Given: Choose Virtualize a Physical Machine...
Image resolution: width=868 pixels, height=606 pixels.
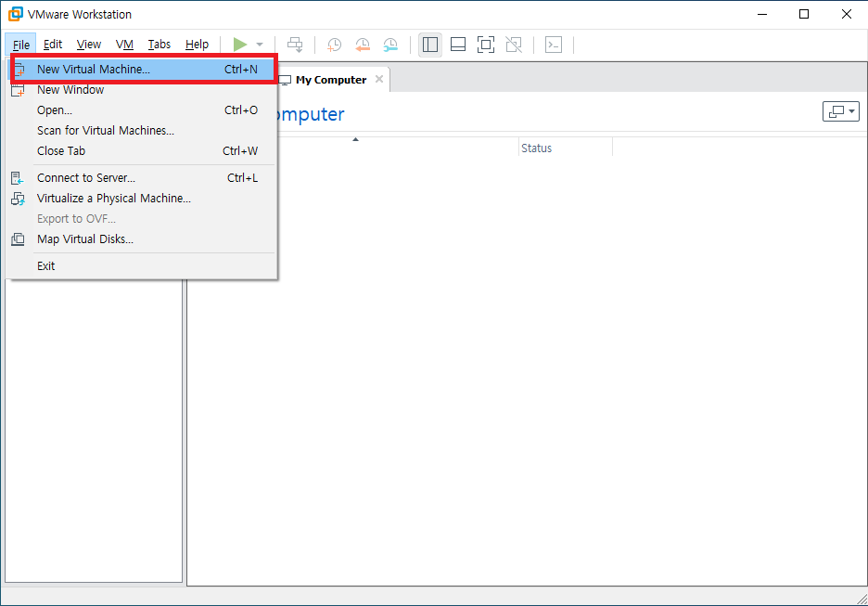Looking at the screenshot, I should pyautogui.click(x=142, y=199).
